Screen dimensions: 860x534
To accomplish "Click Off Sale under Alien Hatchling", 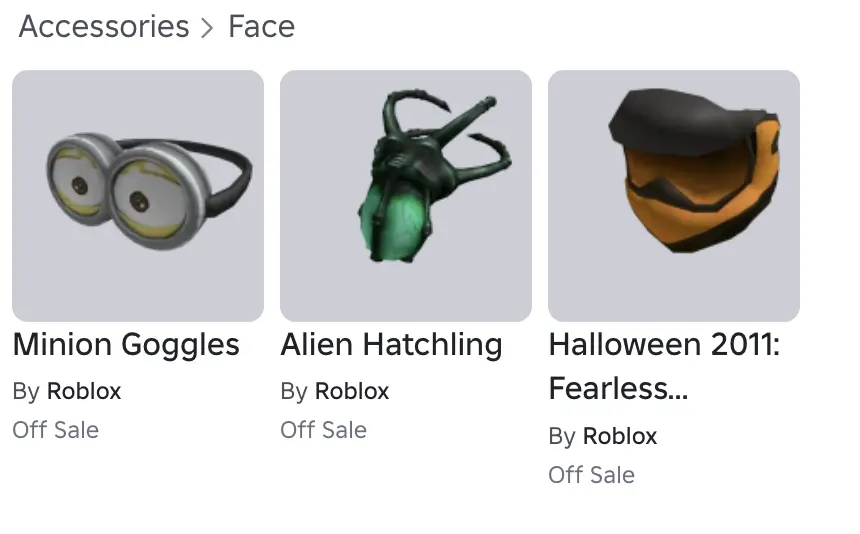I will pyautogui.click(x=324, y=430).
